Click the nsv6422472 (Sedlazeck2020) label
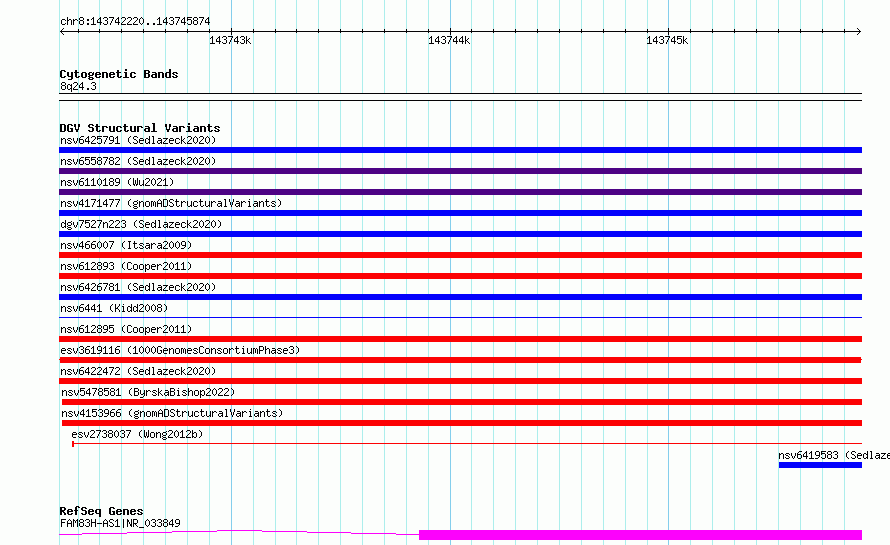Screen dimensions: 890x545 138,371
